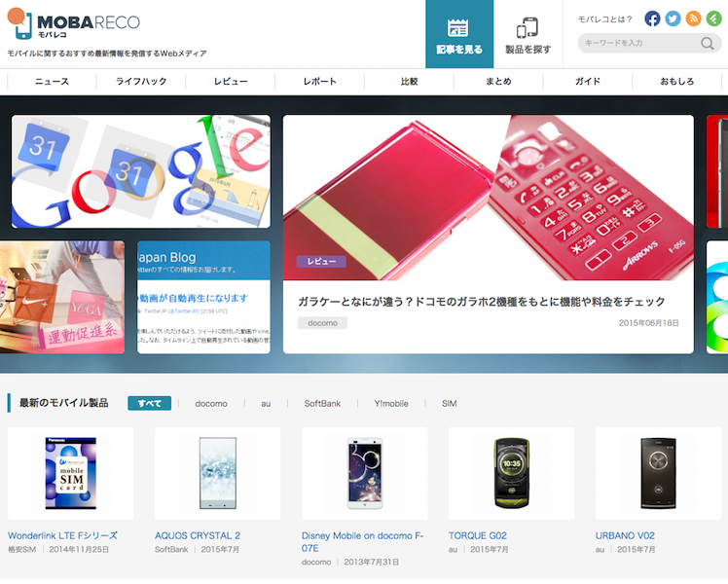
Task: Select the ニュース menu item
Action: pyautogui.click(x=52, y=81)
